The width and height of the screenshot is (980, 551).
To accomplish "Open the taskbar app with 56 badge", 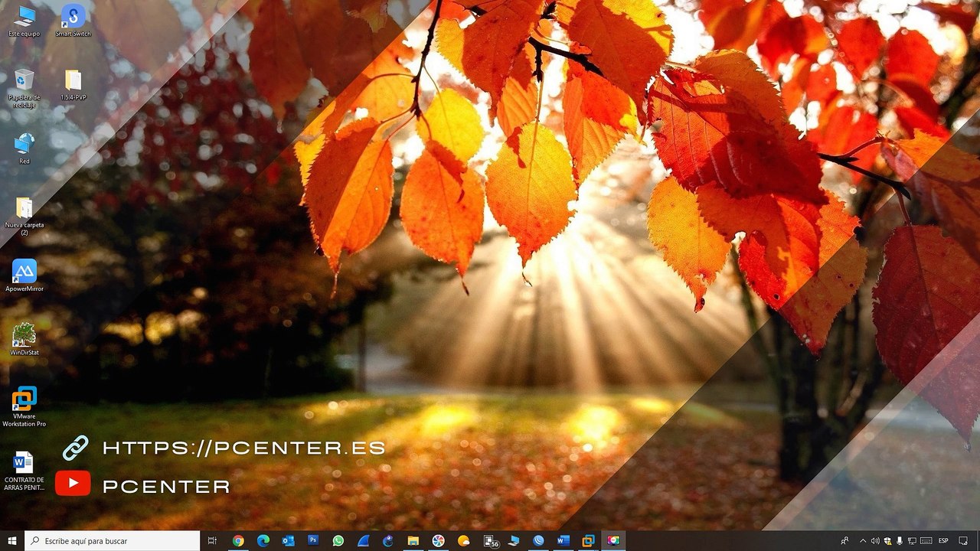I will 491,541.
